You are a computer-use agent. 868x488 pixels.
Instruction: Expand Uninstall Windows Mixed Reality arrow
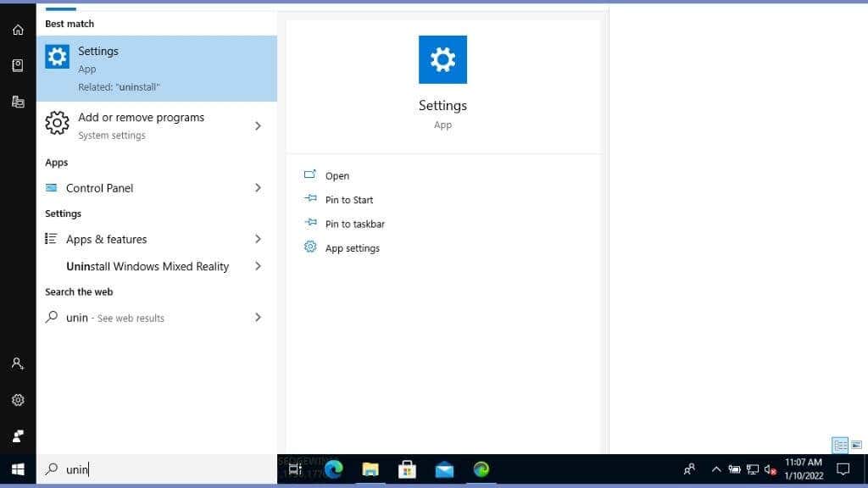258,266
